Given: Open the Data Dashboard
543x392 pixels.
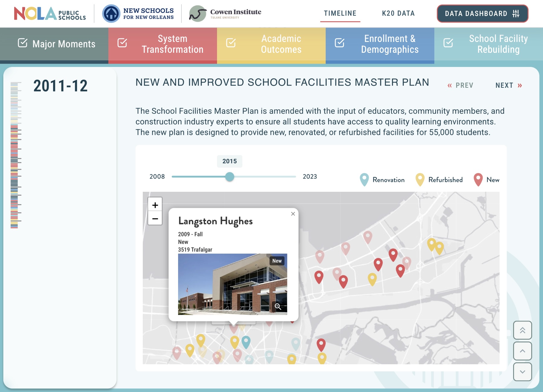Looking at the screenshot, I should [482, 14].
